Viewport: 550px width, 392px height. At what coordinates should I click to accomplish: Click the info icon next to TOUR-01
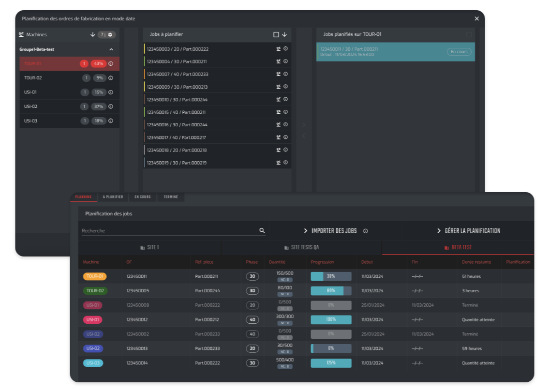pyautogui.click(x=111, y=63)
